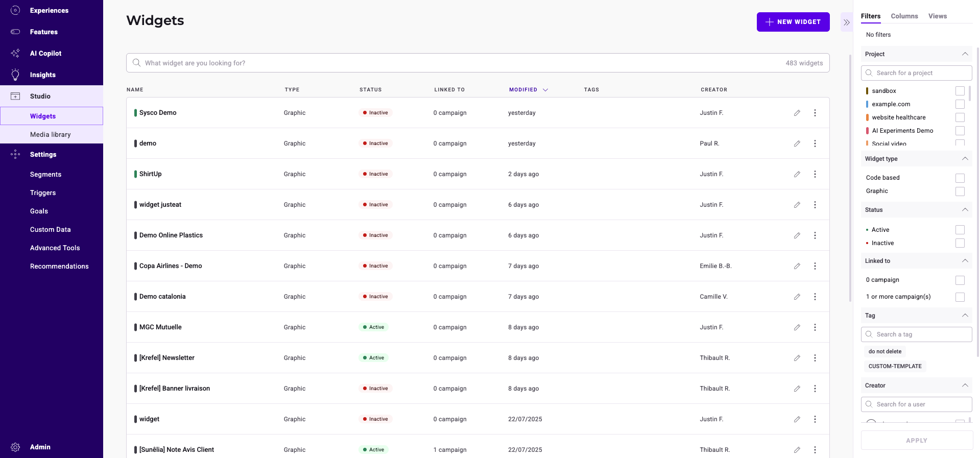Open Goals in sidebar
The height and width of the screenshot is (458, 980).
pyautogui.click(x=39, y=211)
